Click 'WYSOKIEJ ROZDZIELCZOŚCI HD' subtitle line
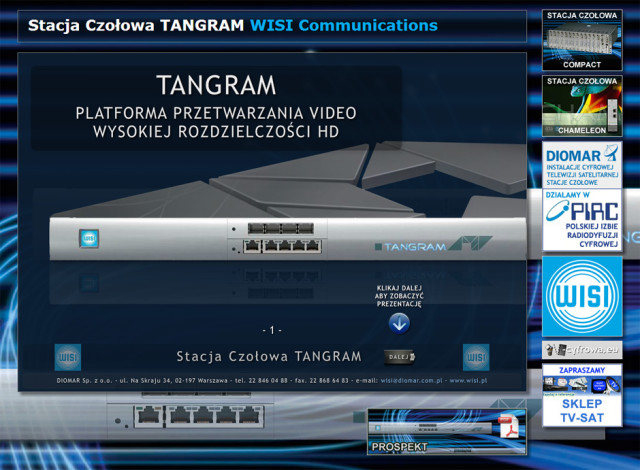The image size is (640, 470). (216, 132)
